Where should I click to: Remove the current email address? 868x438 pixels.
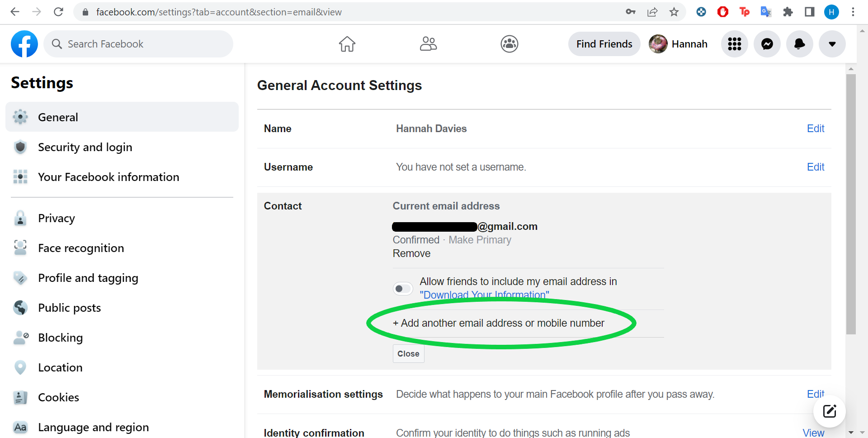tap(411, 253)
